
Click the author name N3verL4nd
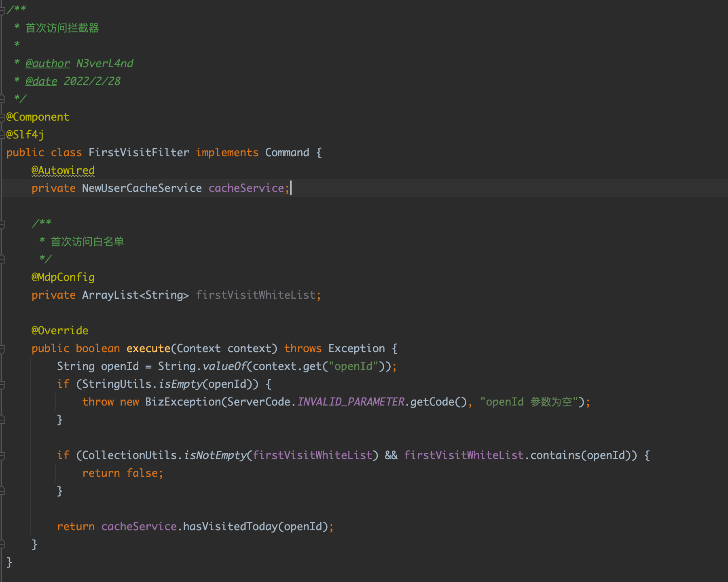coord(105,64)
